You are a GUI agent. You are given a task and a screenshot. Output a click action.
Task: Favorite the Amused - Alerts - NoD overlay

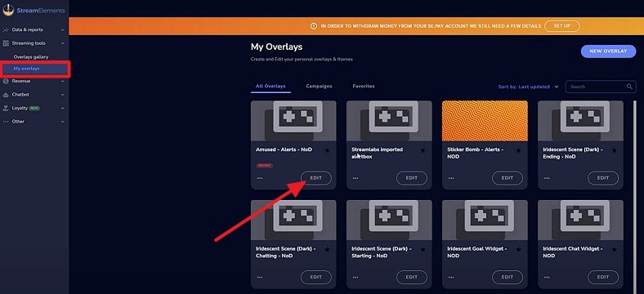327,150
